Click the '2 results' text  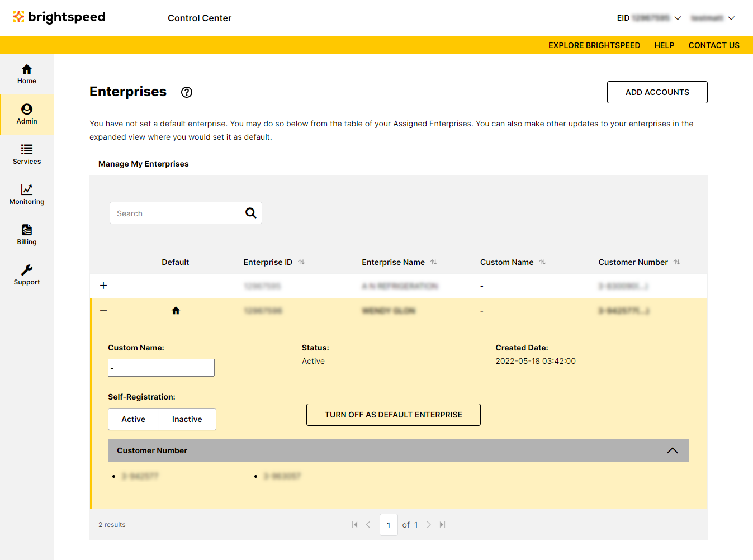click(x=112, y=525)
